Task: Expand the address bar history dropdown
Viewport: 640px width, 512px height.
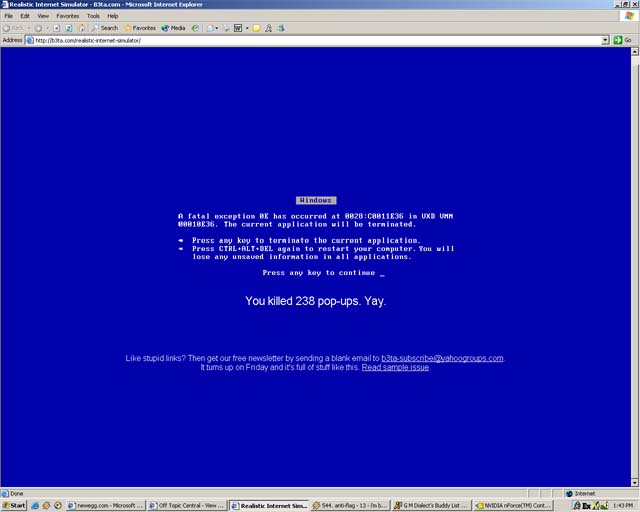Action: pos(605,40)
